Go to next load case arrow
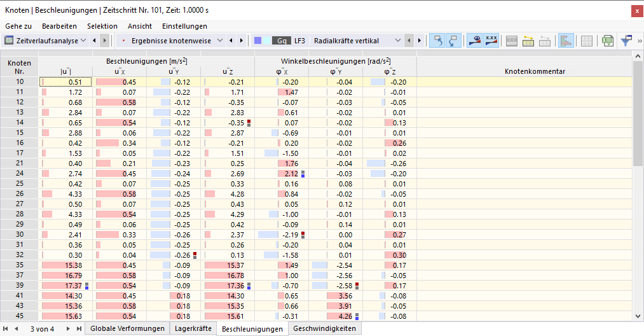Screen dimensions: 644x336 [420, 40]
